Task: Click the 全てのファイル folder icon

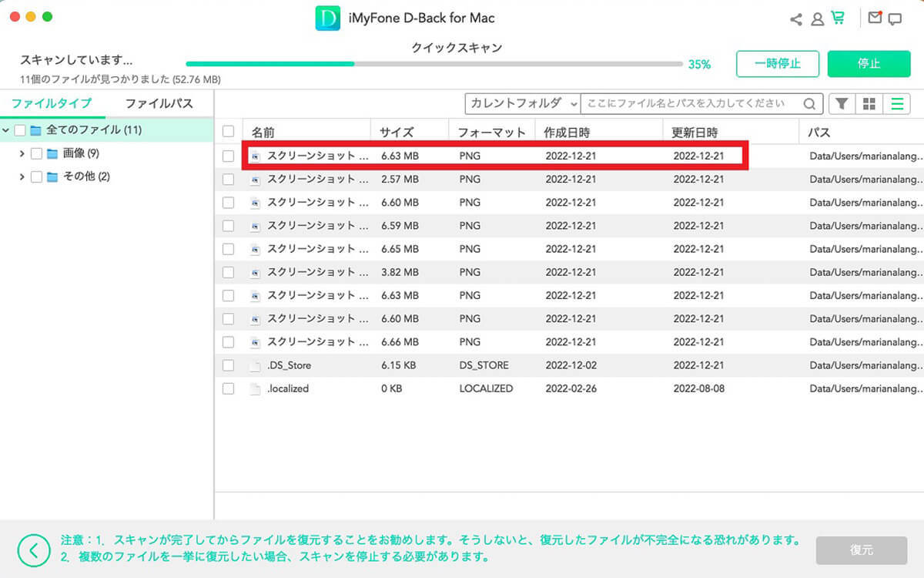Action: pyautogui.click(x=36, y=130)
